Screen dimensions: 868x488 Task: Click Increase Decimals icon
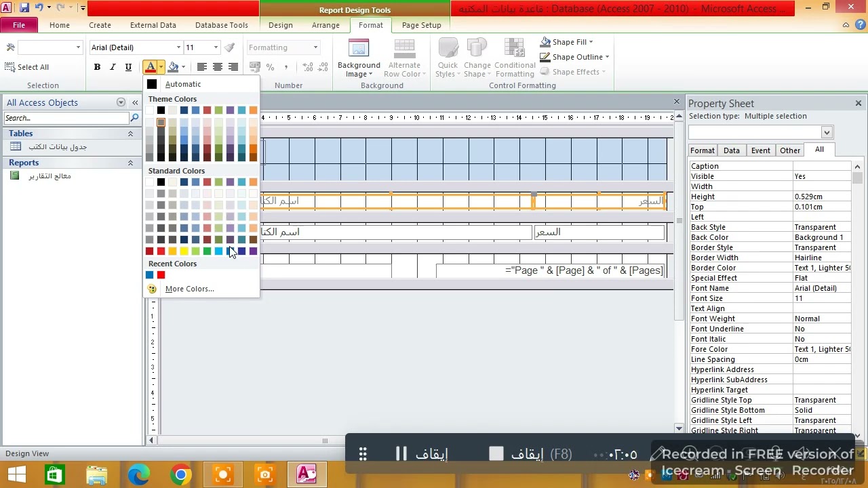coord(307,67)
